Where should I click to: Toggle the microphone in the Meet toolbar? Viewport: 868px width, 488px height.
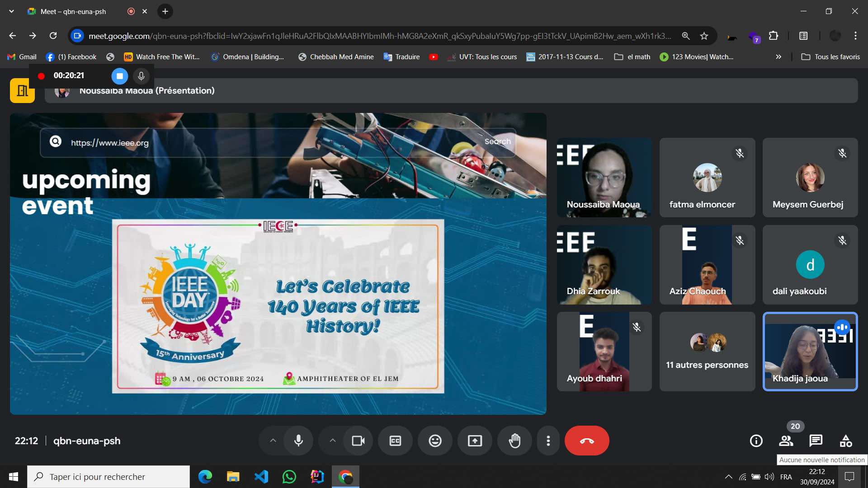coord(298,441)
